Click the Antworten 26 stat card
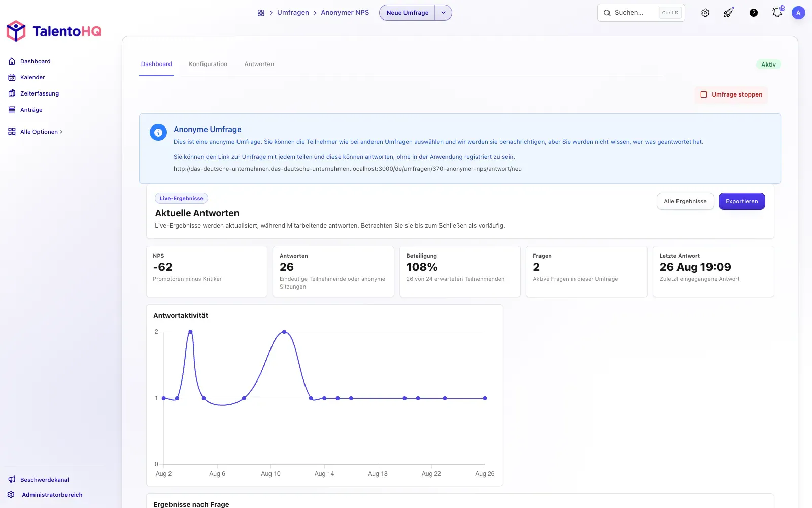The image size is (812, 508). click(333, 271)
